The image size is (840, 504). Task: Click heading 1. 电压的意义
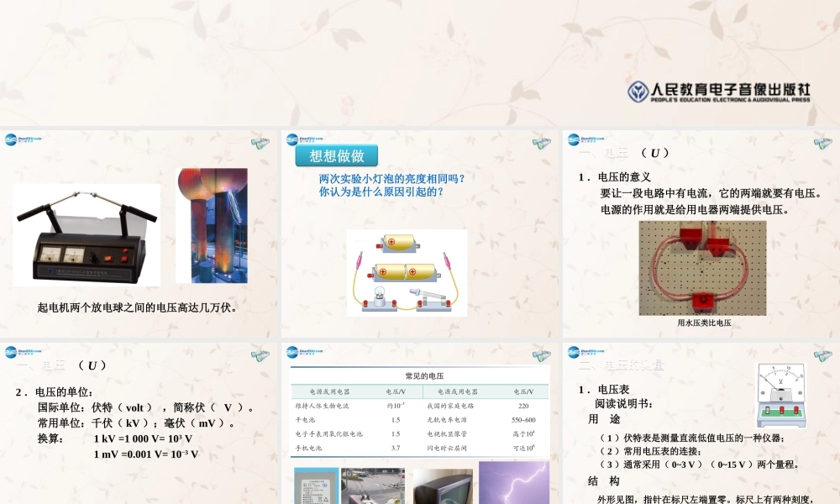click(615, 177)
